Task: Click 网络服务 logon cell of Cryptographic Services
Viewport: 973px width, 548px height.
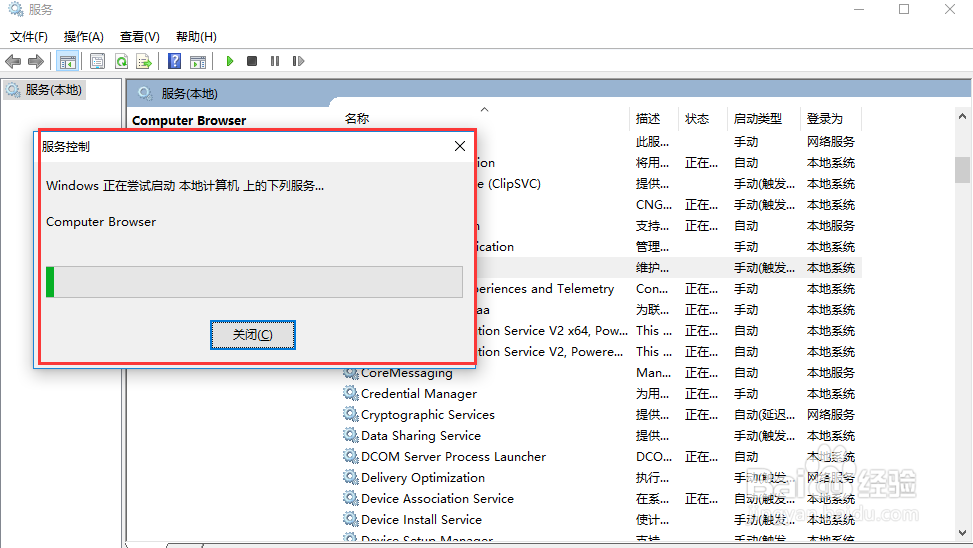Action: (831, 415)
